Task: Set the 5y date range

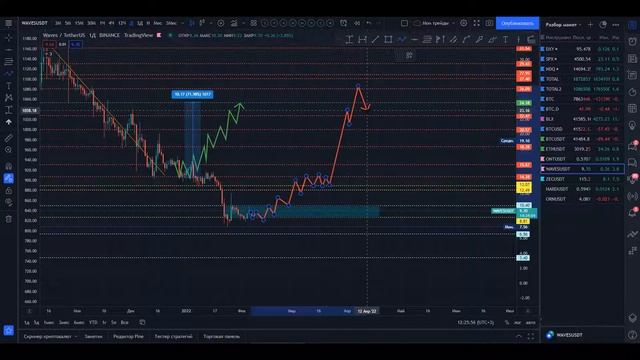Action: click(x=113, y=322)
